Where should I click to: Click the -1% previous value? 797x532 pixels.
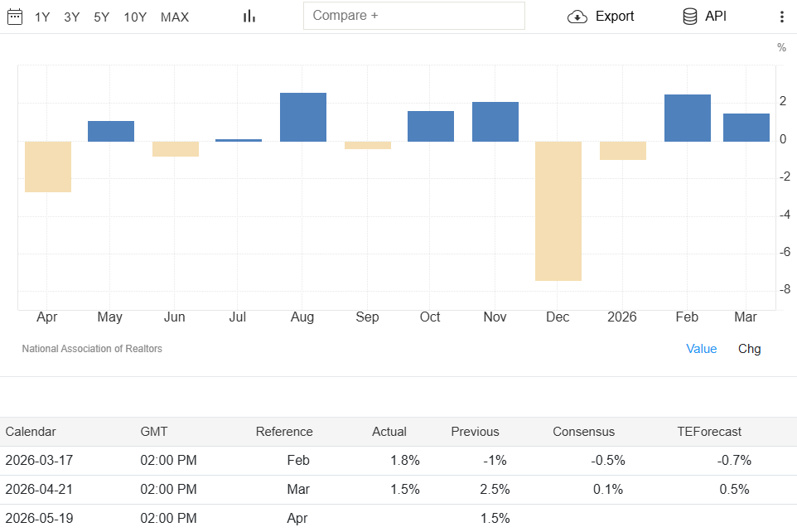coord(495,461)
